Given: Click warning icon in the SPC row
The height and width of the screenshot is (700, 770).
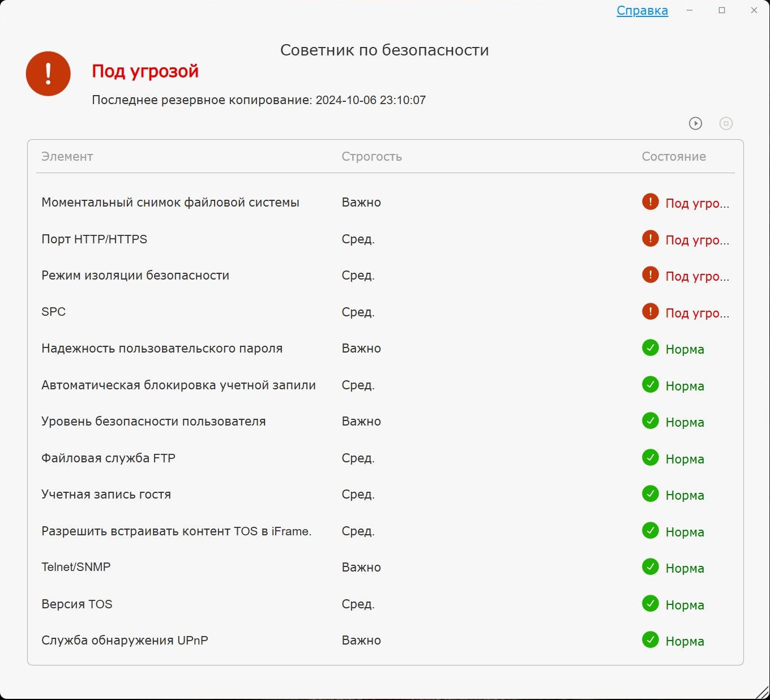Looking at the screenshot, I should tap(651, 312).
